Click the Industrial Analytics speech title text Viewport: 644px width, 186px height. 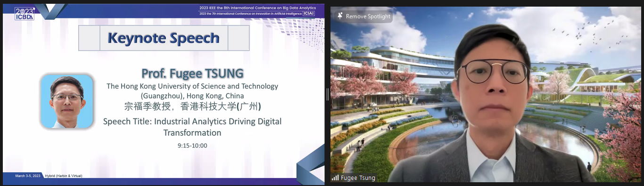[192, 127]
